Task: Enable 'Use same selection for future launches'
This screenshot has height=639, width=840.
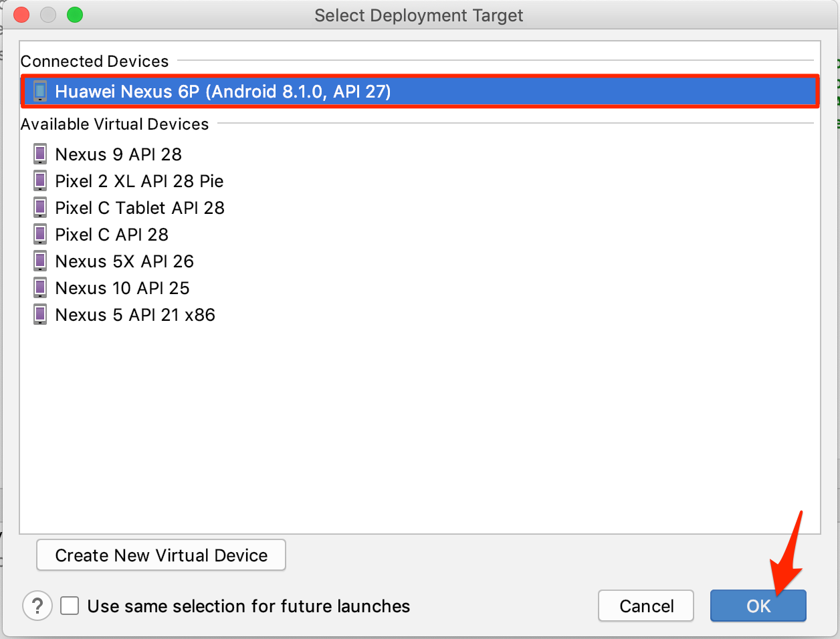Action: 70,606
